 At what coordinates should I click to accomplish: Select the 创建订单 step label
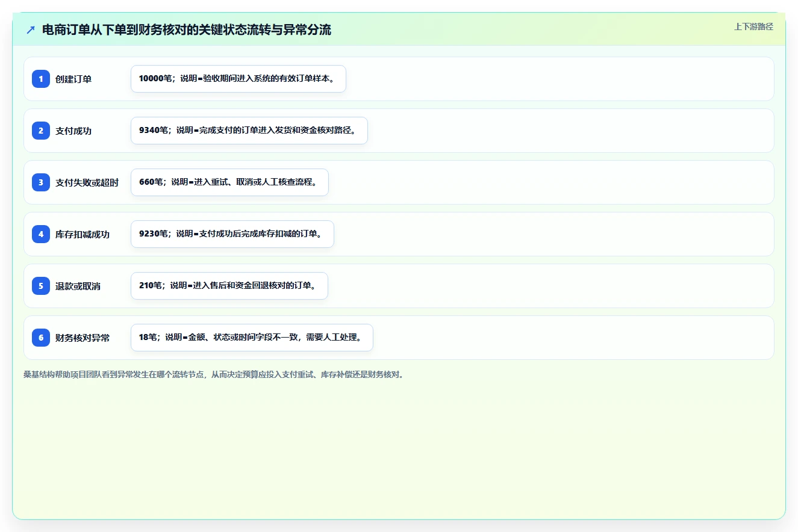[x=73, y=79]
